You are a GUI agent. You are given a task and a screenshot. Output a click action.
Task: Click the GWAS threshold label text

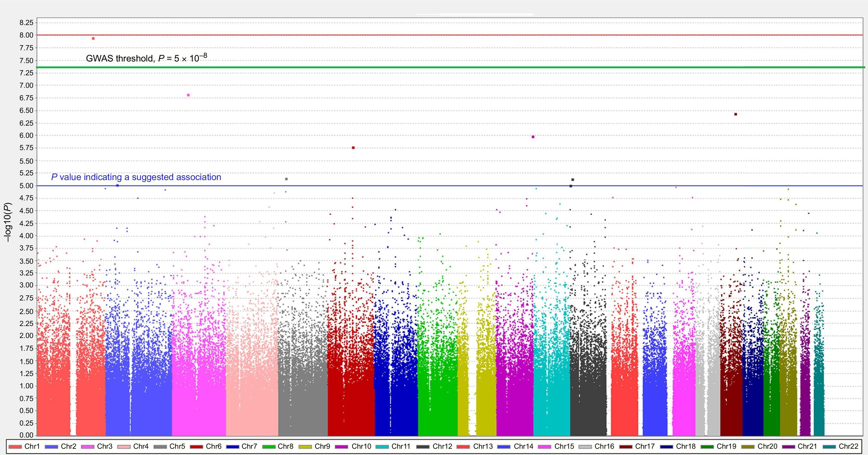tap(147, 58)
